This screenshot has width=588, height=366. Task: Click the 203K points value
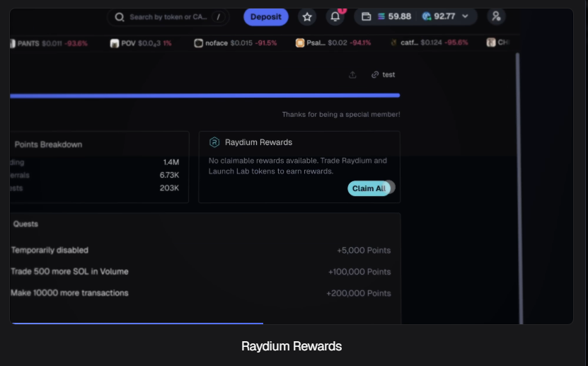(x=170, y=188)
